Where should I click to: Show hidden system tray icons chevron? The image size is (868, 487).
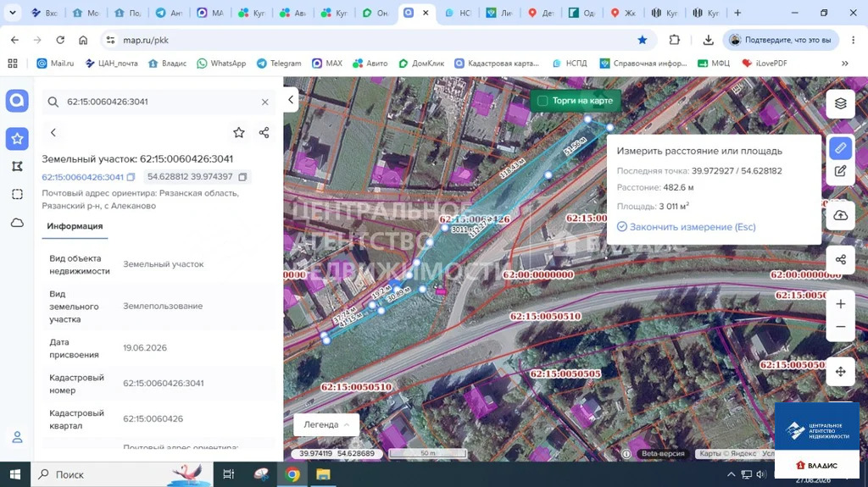click(732, 474)
